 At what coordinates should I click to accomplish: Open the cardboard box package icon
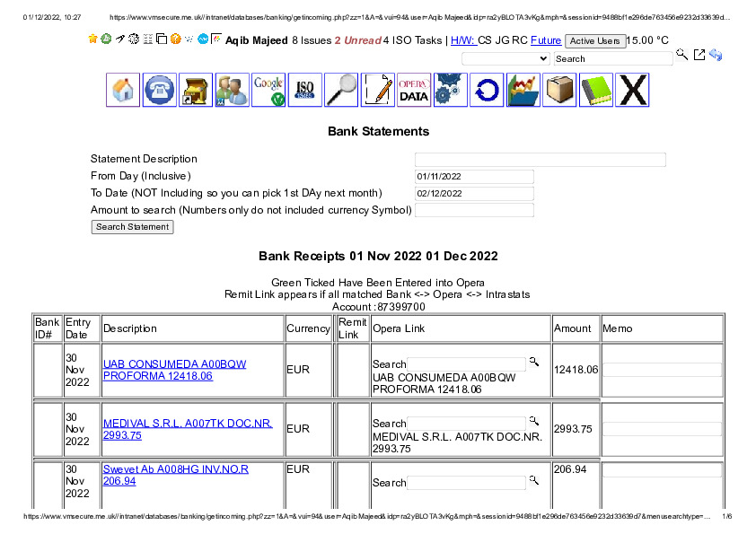click(559, 91)
